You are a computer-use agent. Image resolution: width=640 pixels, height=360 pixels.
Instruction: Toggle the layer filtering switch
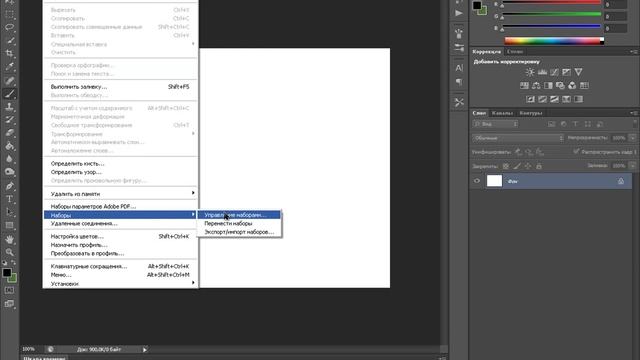[635, 124]
